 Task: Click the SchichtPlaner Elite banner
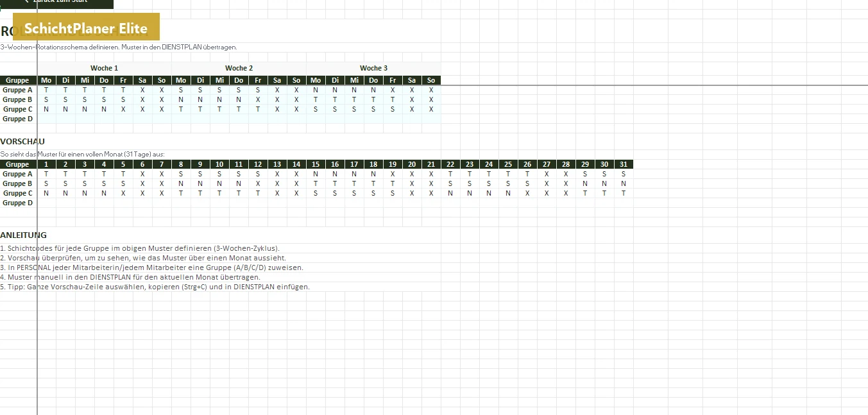click(x=86, y=26)
